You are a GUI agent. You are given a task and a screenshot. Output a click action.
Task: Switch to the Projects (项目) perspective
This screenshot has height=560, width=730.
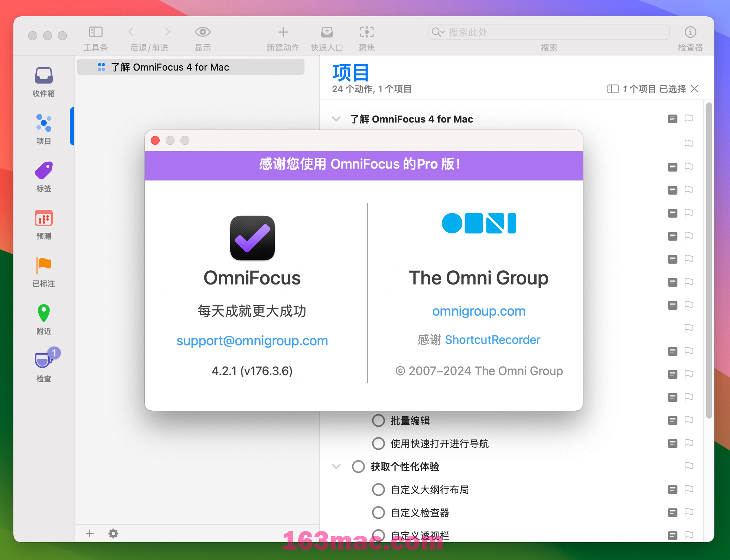click(x=44, y=129)
